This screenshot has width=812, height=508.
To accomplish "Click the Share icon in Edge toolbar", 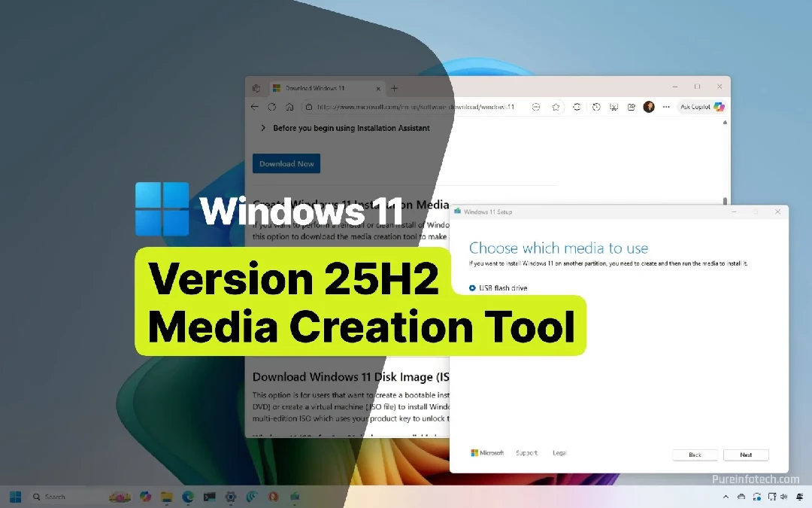I will tap(631, 107).
